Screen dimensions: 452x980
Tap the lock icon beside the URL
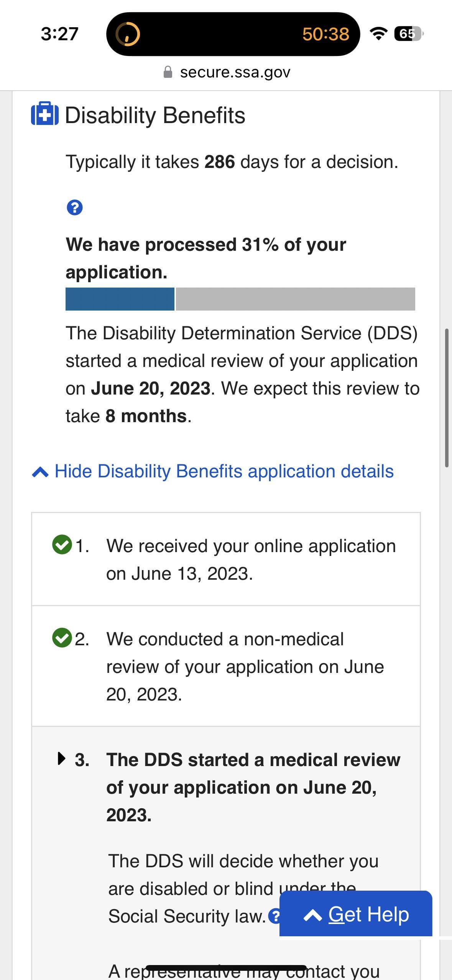point(168,72)
